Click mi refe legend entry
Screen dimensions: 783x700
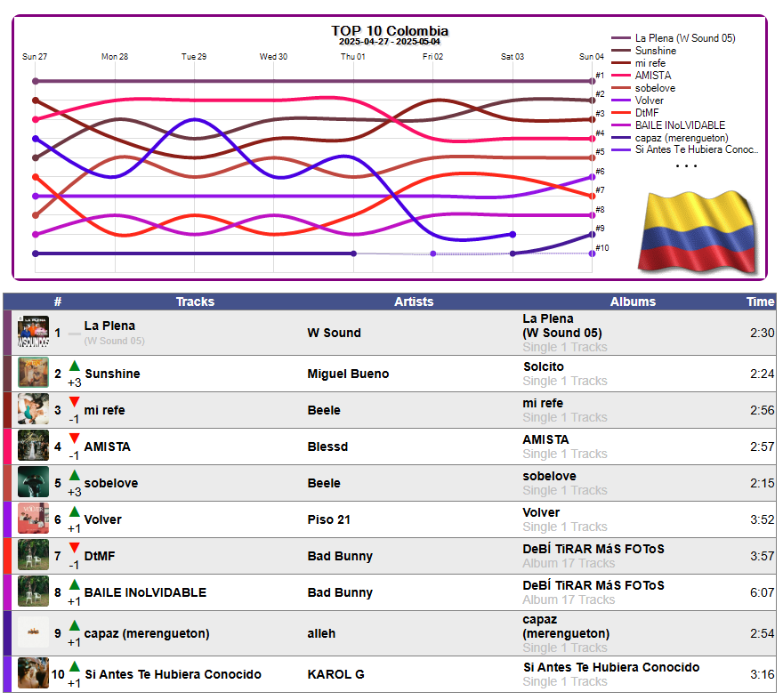click(638, 63)
